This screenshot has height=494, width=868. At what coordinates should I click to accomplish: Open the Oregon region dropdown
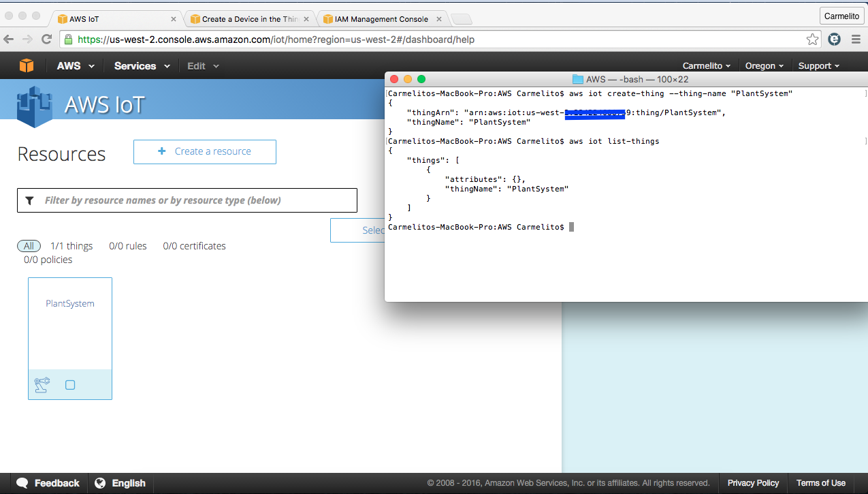pos(765,66)
